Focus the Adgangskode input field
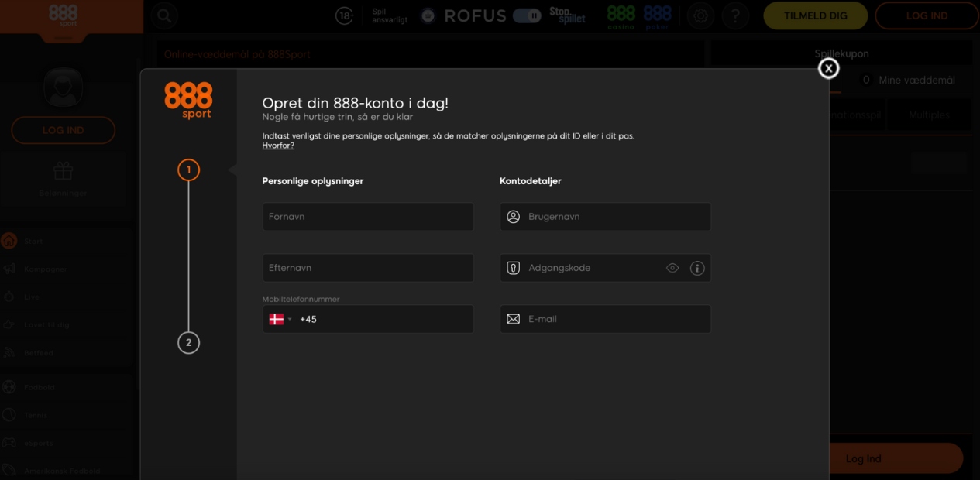 605,268
